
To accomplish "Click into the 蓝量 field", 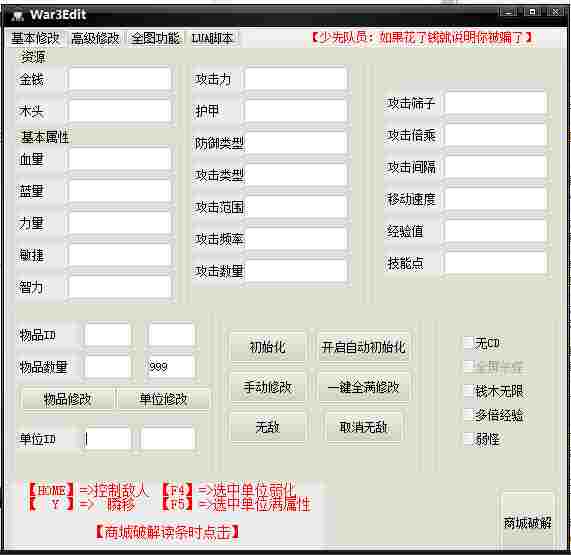I will [119, 191].
